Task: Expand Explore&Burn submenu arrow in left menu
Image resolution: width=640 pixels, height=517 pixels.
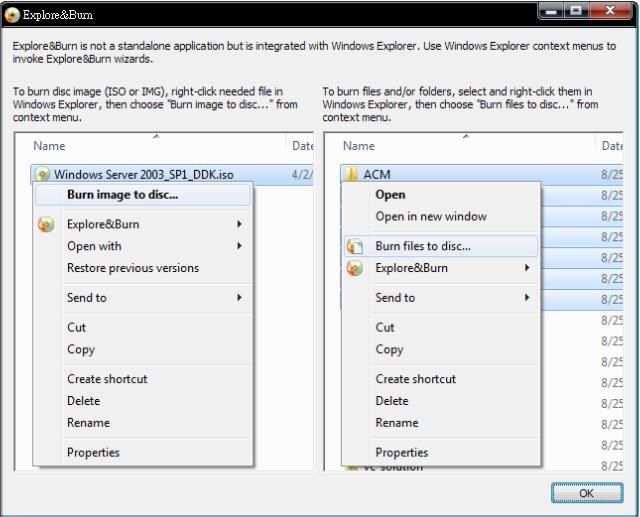Action: (x=239, y=225)
